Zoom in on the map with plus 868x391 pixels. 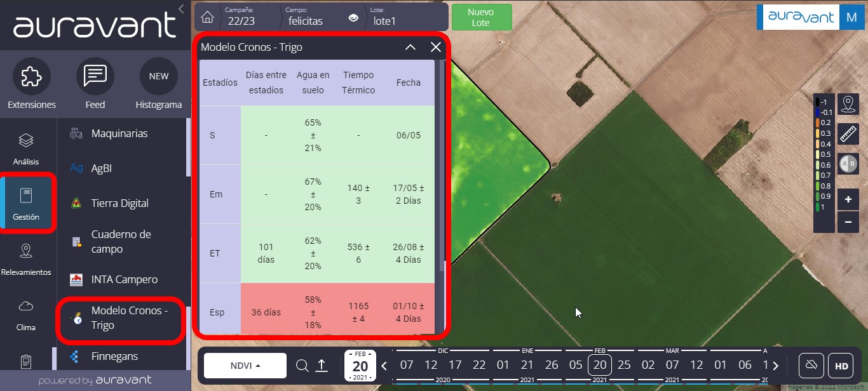(848, 200)
